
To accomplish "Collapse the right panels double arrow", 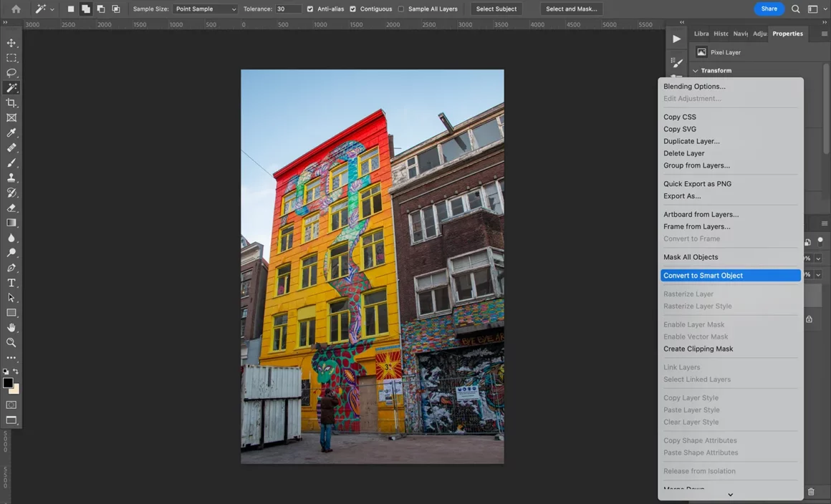I will coord(824,22).
